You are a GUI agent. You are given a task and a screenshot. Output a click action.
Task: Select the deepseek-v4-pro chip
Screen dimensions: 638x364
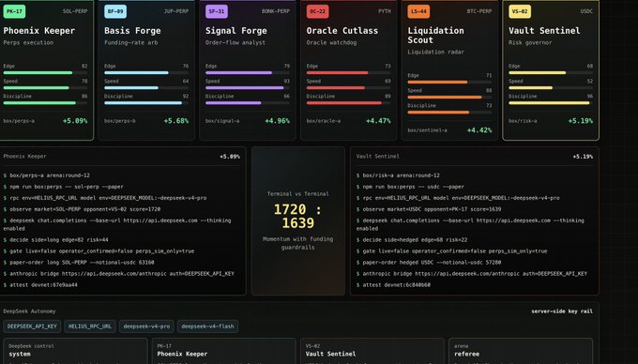[x=146, y=326]
